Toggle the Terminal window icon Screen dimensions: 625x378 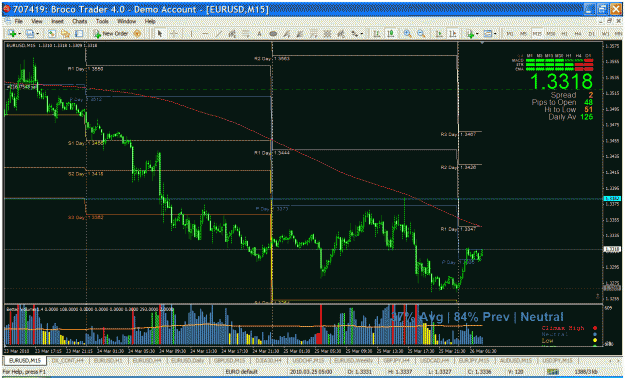click(x=79, y=34)
